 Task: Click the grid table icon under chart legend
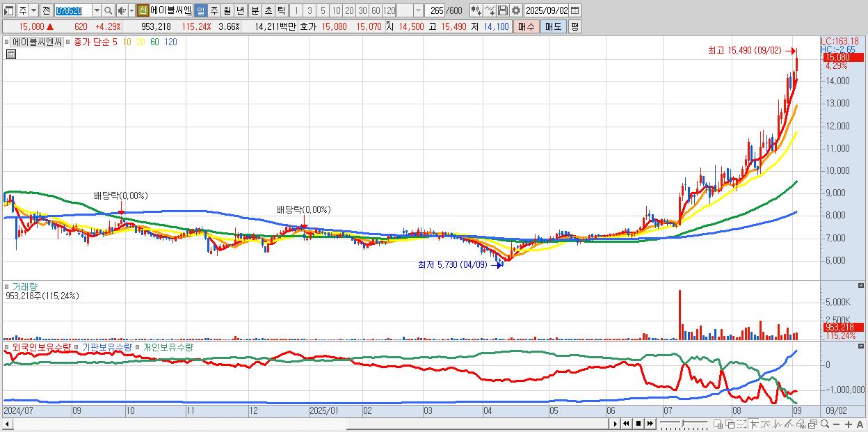11,54
